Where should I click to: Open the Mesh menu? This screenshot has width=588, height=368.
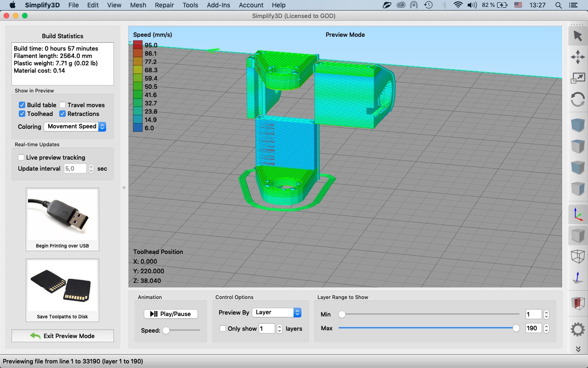point(138,5)
